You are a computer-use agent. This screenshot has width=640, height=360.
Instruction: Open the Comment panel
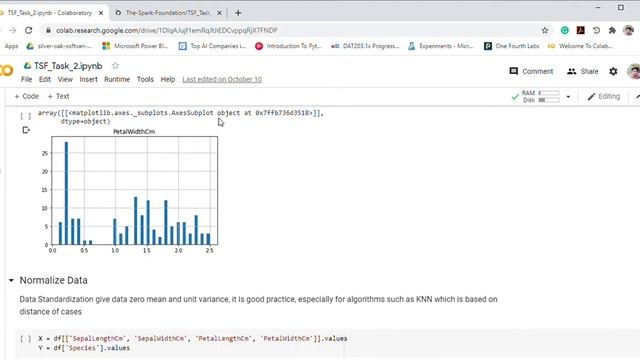pyautogui.click(x=531, y=71)
